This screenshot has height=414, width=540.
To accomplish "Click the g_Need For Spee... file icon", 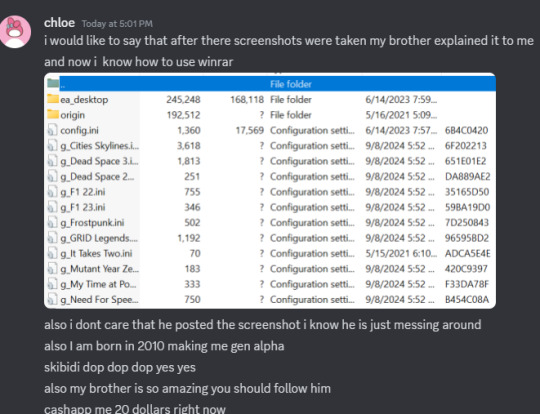I will click(x=52, y=299).
